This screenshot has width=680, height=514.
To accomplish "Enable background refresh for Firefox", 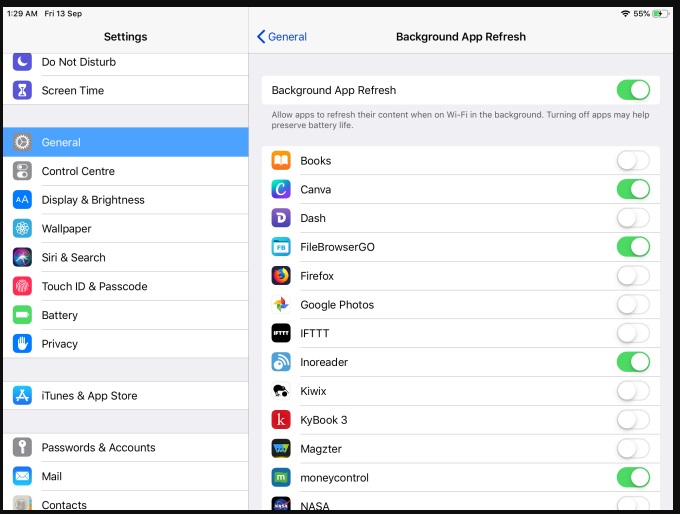I will [x=633, y=275].
